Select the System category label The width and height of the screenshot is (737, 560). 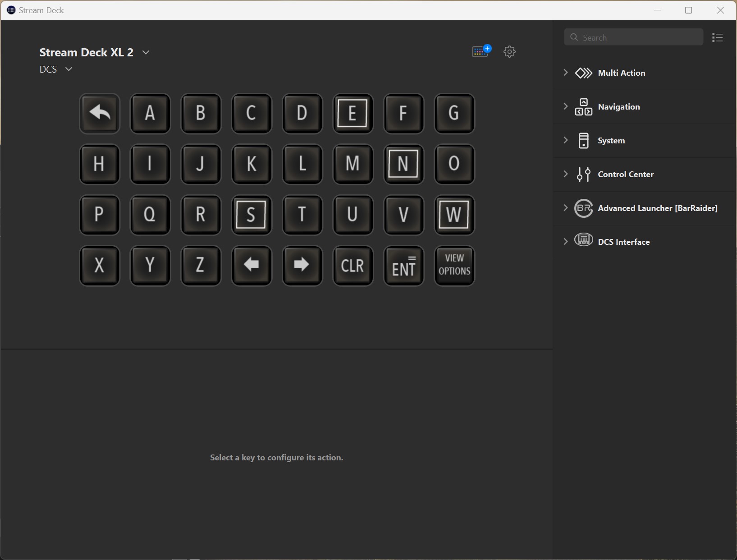coord(611,141)
